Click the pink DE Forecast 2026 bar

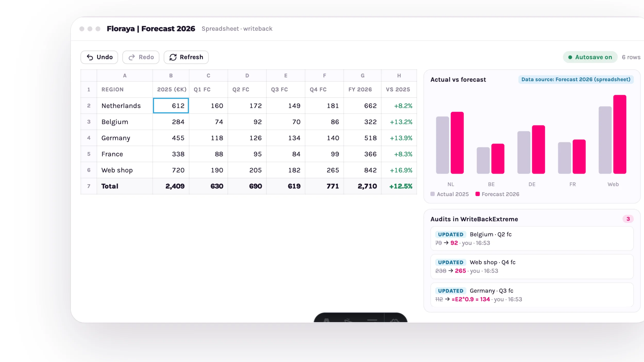pos(538,149)
